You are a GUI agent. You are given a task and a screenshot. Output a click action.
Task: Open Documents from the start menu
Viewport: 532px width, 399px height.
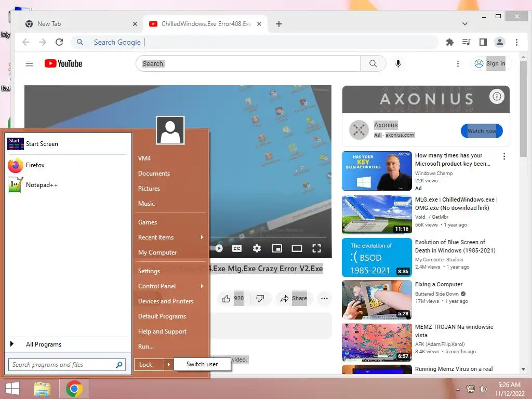(x=170, y=174)
